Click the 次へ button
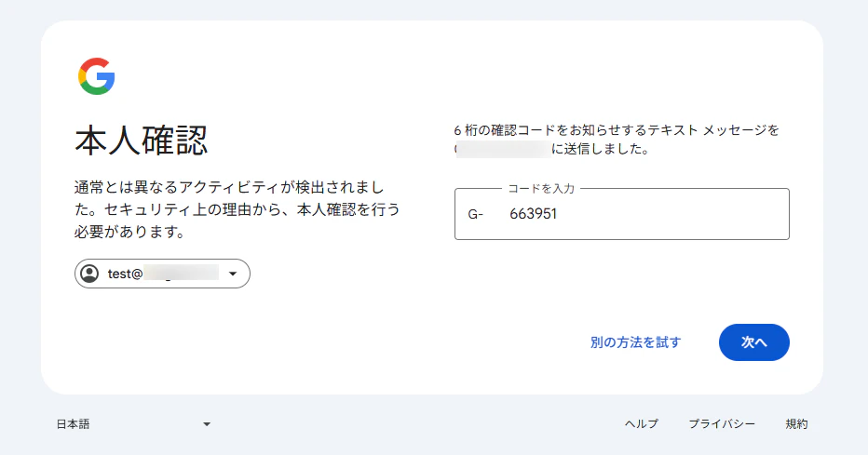 tap(754, 342)
